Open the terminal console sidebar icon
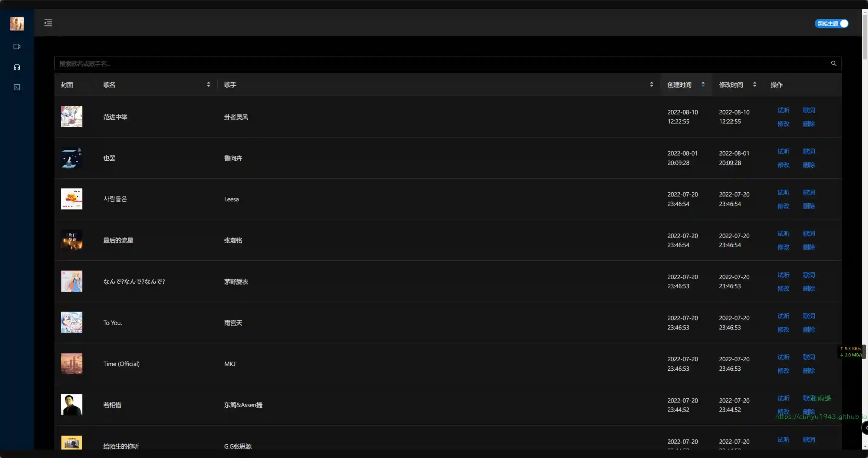868x458 pixels. coord(17,87)
